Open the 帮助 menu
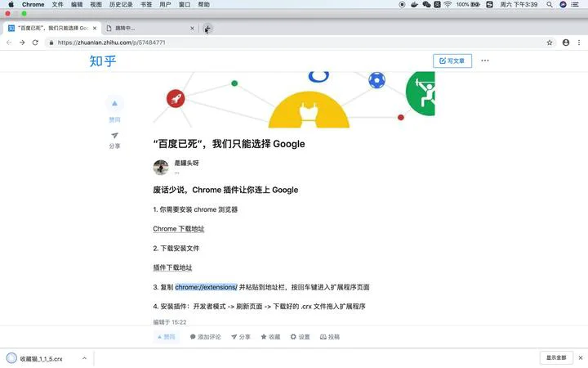The image size is (588, 368). point(203,5)
